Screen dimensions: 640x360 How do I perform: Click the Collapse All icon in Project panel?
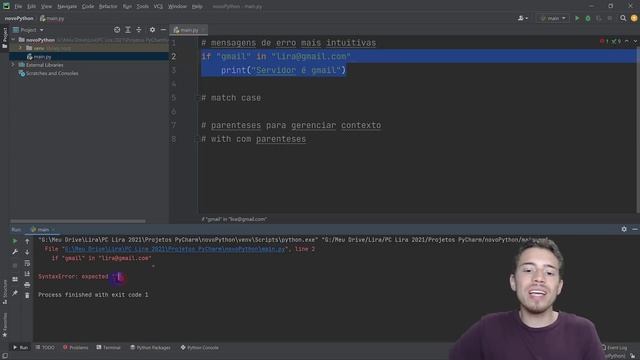click(139, 30)
